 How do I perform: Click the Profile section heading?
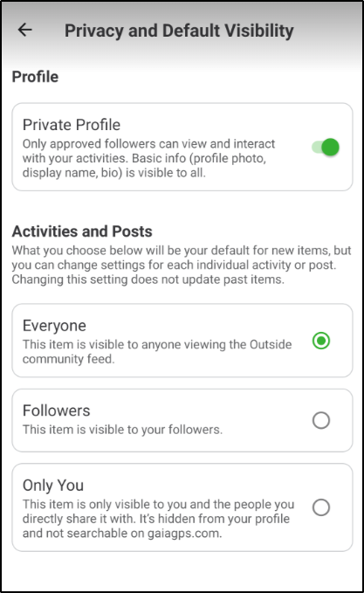click(35, 77)
